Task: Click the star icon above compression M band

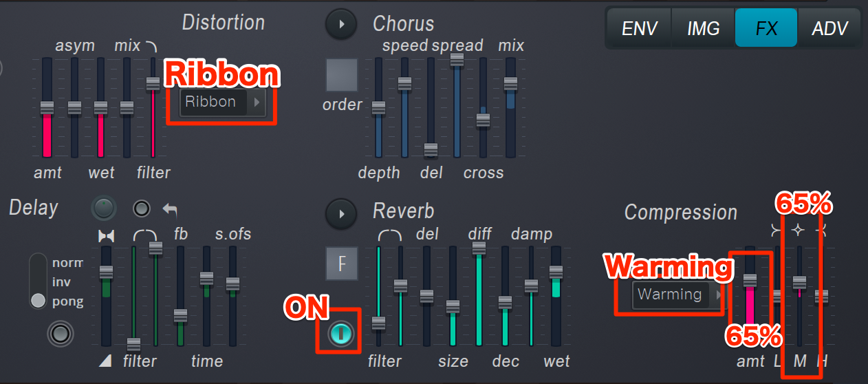Action: (798, 231)
